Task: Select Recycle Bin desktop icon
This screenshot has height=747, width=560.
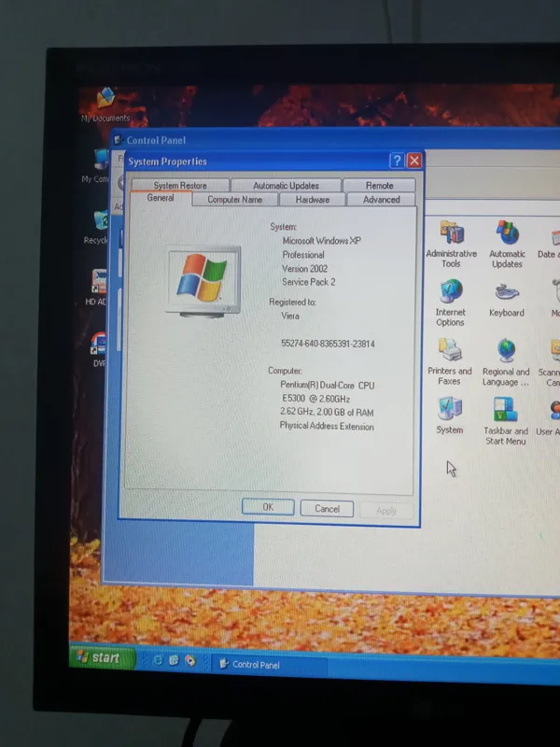Action: (x=97, y=227)
